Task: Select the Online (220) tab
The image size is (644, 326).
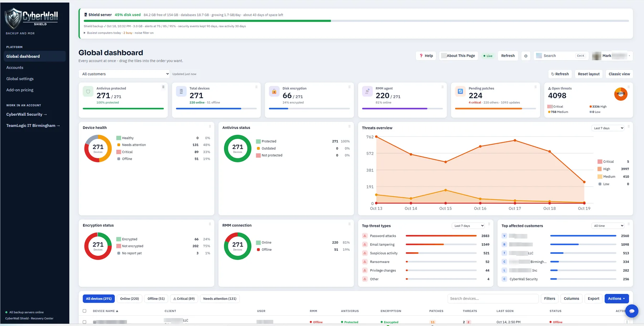Action: 130,299
